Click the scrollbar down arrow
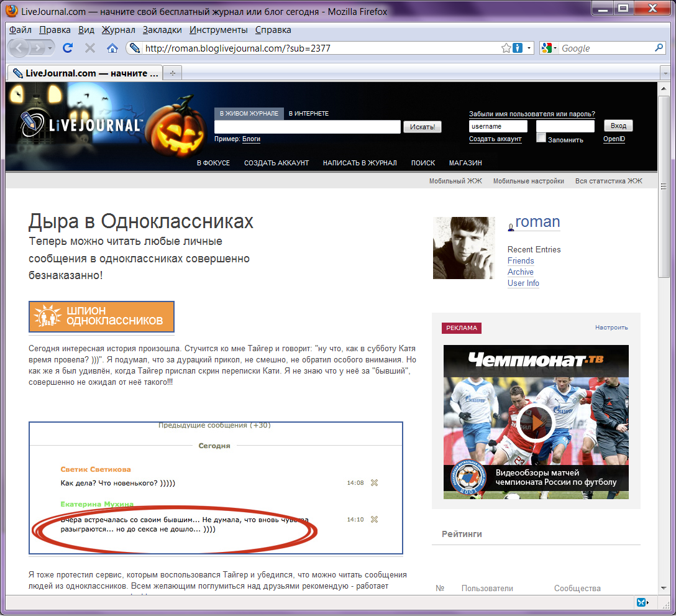Image resolution: width=676 pixels, height=616 pixels. pos(664,588)
